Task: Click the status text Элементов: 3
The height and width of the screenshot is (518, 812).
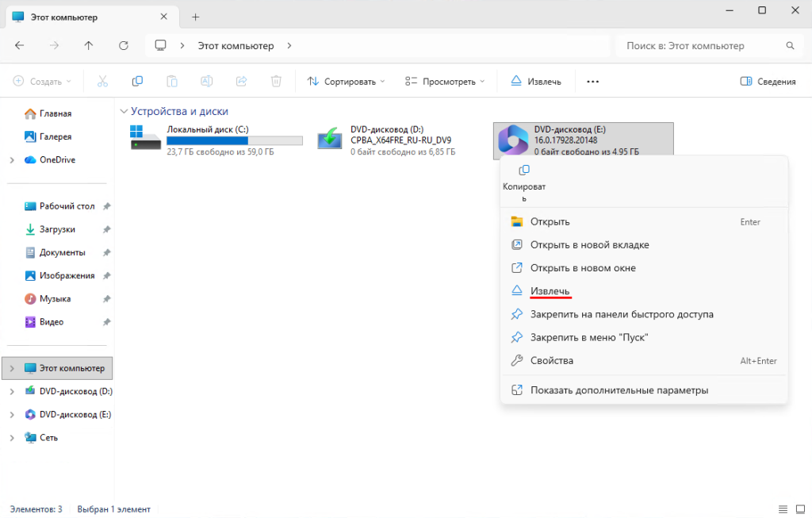Action: (x=36, y=509)
